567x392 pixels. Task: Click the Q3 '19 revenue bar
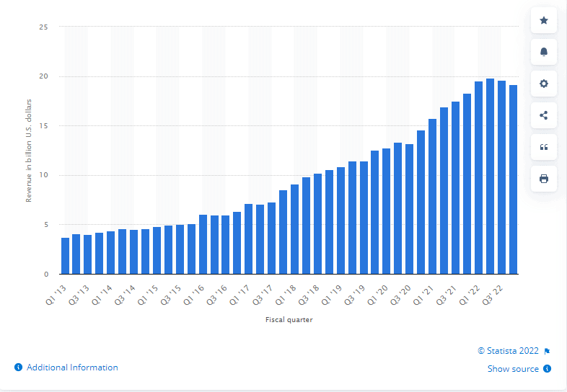click(x=364, y=218)
